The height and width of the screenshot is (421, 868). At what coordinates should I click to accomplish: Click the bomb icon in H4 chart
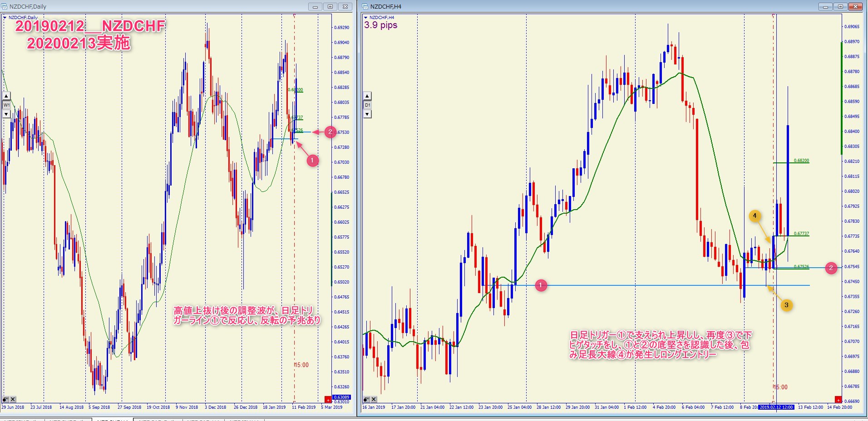[x=366, y=400]
